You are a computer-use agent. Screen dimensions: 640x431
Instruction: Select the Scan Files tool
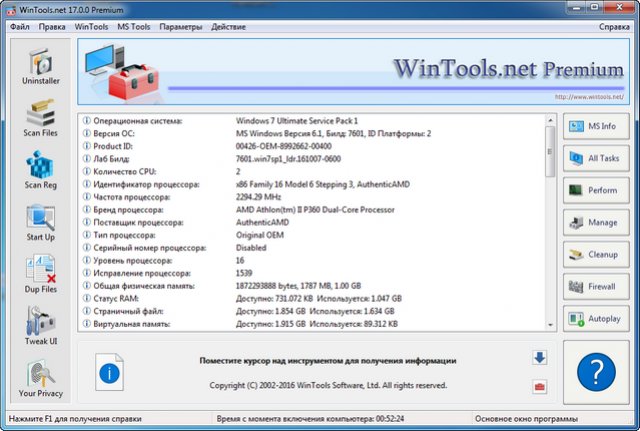41,118
